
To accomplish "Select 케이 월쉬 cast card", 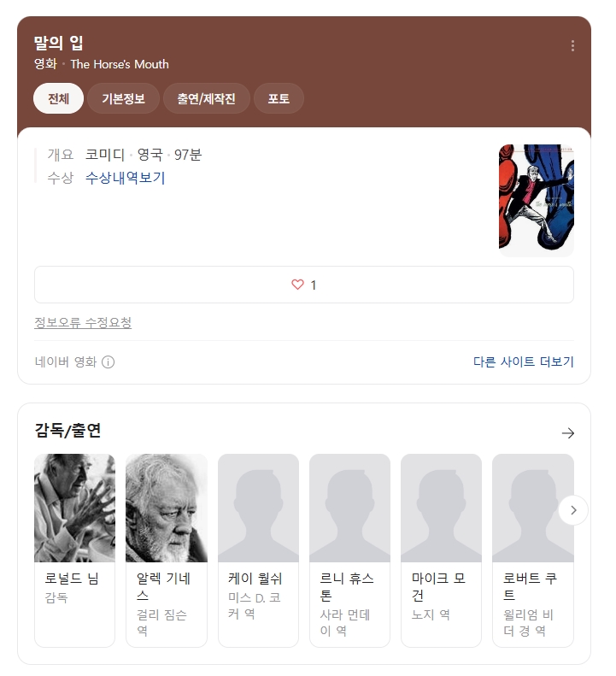I will tap(258, 550).
